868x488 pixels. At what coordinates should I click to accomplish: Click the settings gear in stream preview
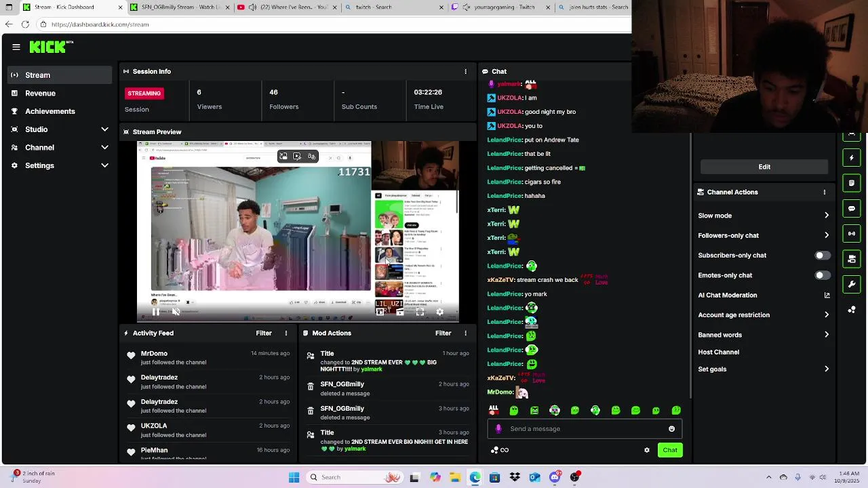[439, 312]
